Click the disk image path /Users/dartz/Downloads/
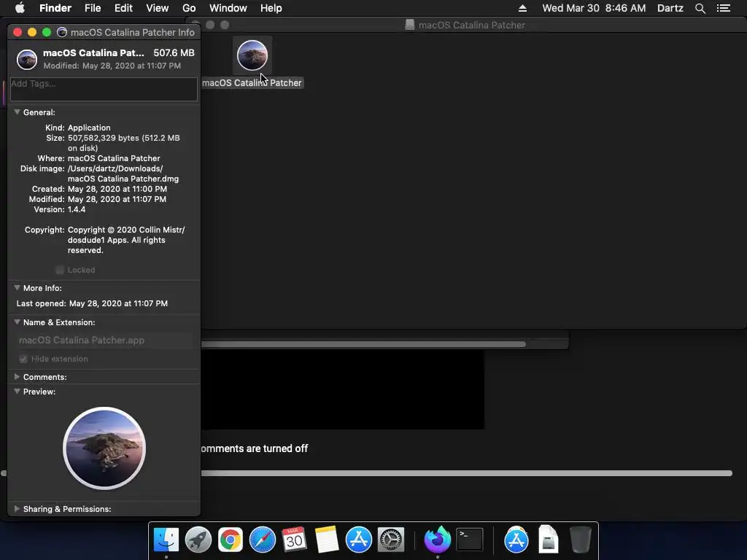 click(x=115, y=168)
